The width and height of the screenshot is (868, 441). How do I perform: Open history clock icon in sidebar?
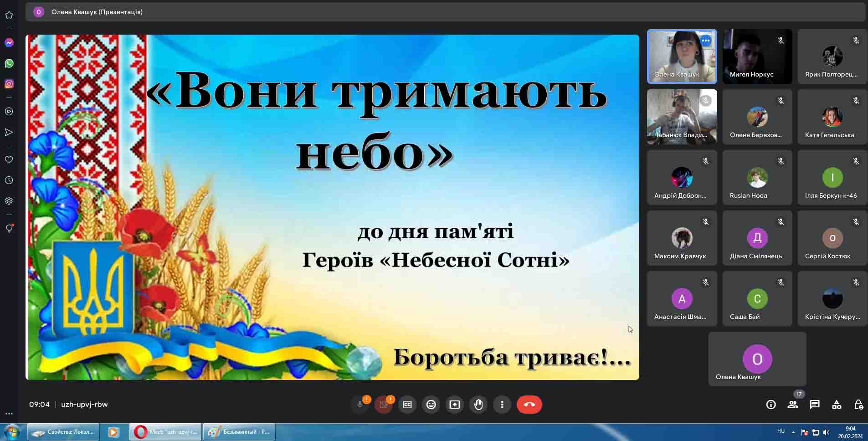[x=9, y=180]
